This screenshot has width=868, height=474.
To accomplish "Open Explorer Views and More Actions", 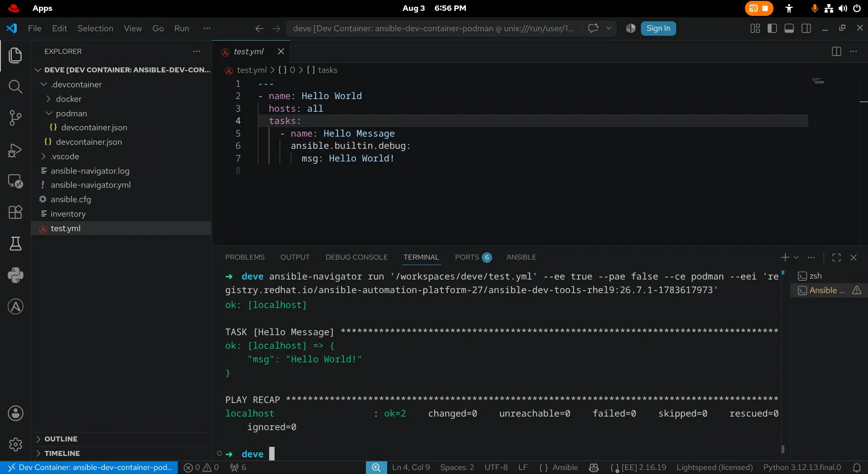I will 197,52.
